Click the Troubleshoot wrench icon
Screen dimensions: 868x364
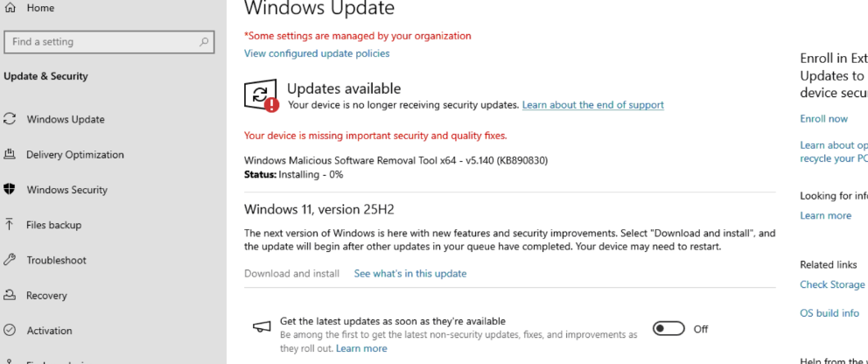pyautogui.click(x=10, y=260)
